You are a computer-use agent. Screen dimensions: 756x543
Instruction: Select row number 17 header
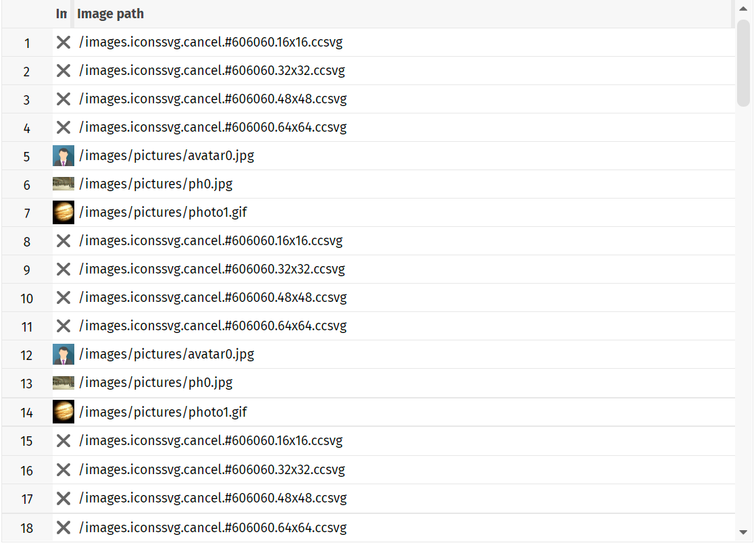click(x=27, y=500)
